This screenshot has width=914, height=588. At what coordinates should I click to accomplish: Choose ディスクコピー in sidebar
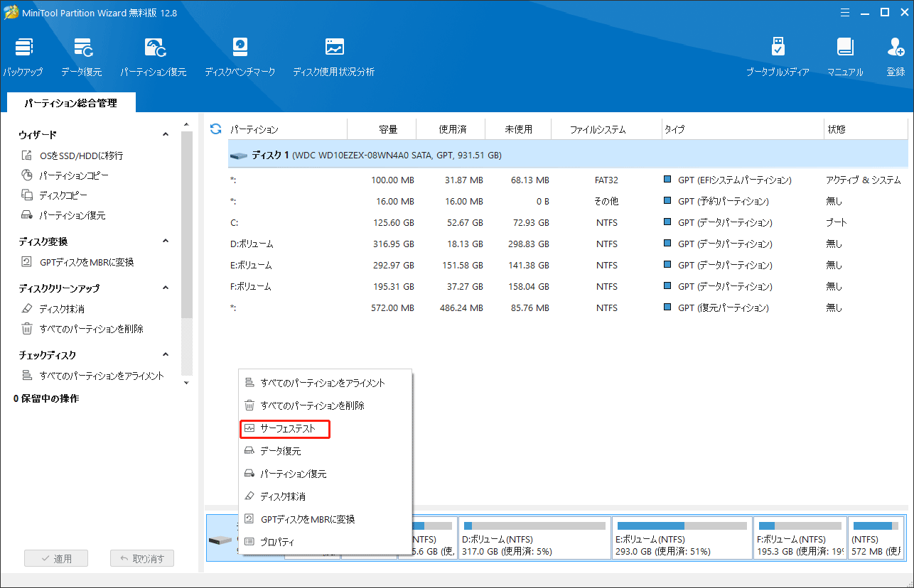coord(55,195)
